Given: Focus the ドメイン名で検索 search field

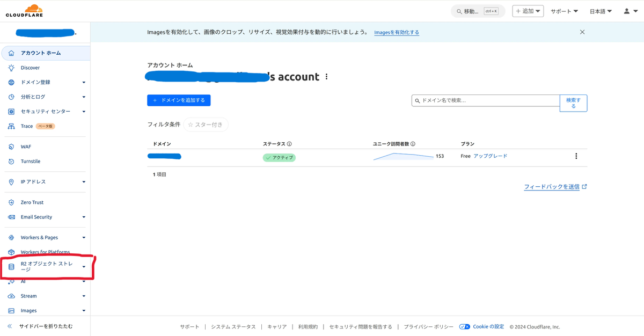Looking at the screenshot, I should coord(486,100).
